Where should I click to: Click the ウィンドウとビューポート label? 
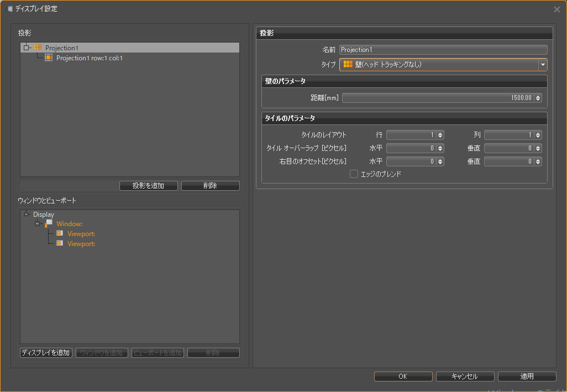pyautogui.click(x=47, y=200)
